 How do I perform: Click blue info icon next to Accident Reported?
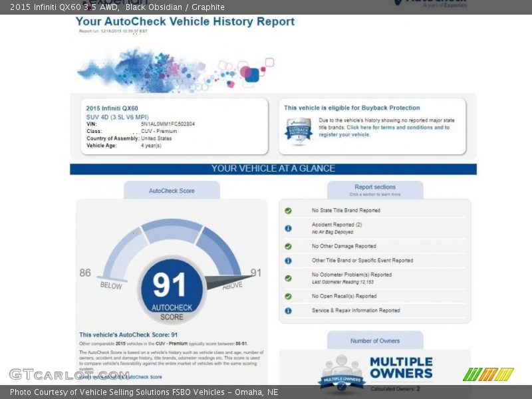288,228
